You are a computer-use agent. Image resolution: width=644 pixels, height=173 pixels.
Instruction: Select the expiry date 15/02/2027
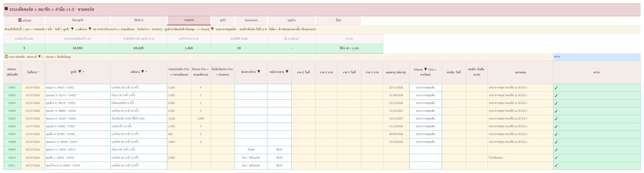(396, 111)
